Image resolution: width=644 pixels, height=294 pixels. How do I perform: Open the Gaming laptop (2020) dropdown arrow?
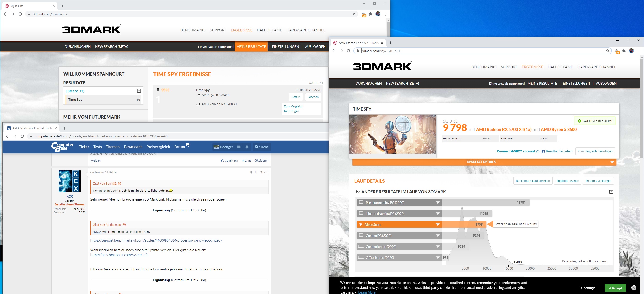437,247
